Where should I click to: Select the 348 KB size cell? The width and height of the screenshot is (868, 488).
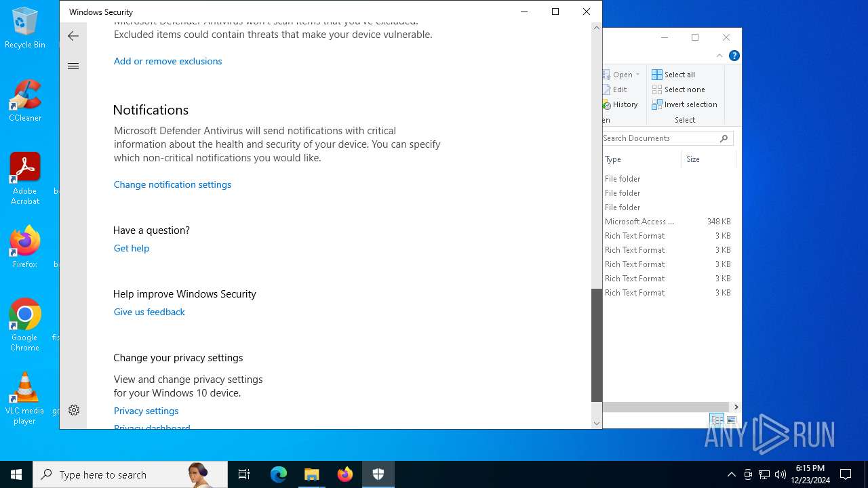point(718,222)
